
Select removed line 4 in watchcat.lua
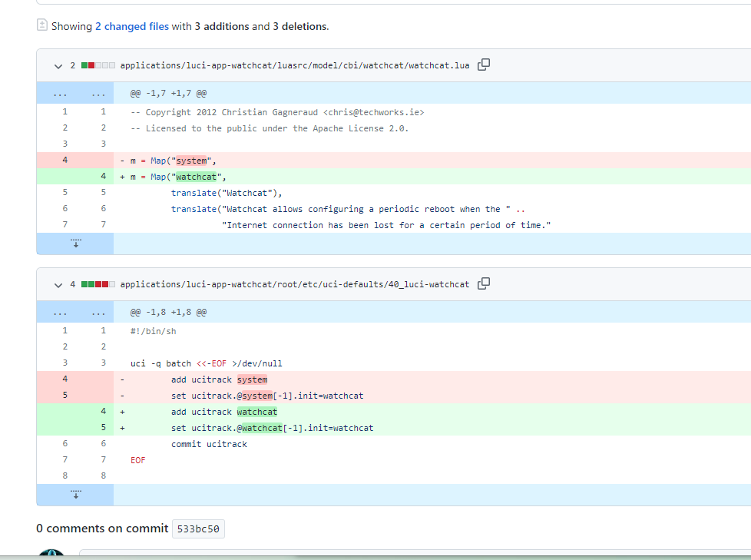(x=65, y=161)
